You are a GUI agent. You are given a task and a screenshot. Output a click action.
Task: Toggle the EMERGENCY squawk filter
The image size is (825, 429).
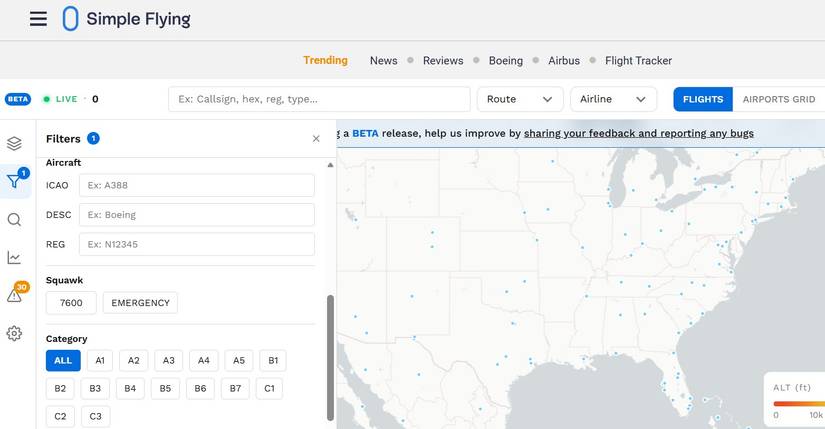click(x=140, y=303)
